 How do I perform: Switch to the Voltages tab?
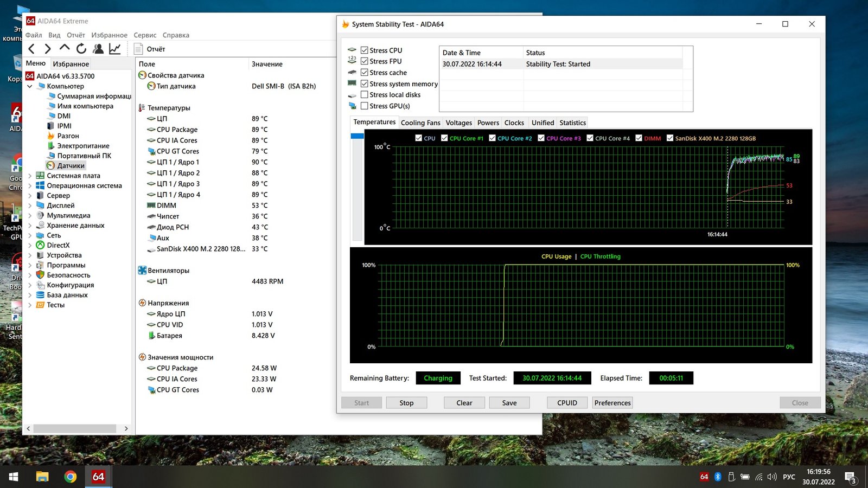click(x=459, y=123)
